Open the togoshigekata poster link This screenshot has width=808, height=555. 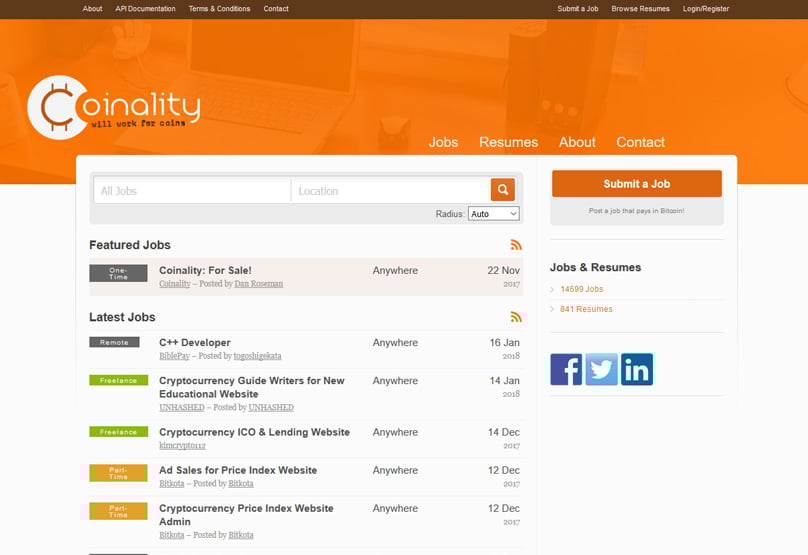[x=258, y=356]
